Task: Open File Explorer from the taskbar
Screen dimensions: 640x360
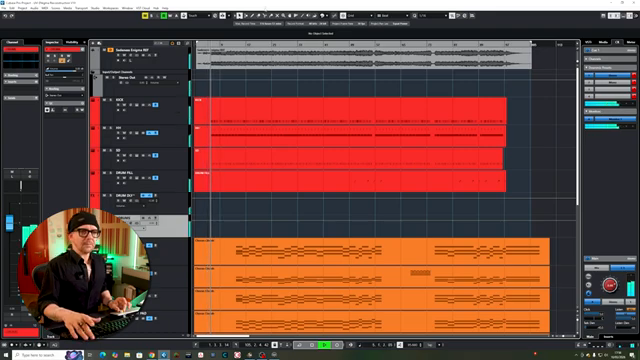Action: (127, 355)
